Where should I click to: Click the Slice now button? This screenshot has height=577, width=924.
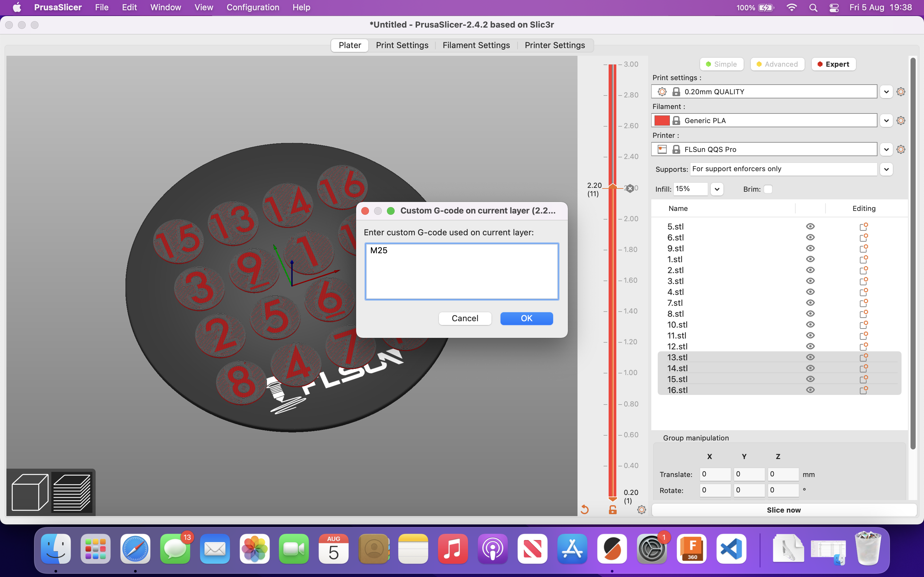[783, 510]
